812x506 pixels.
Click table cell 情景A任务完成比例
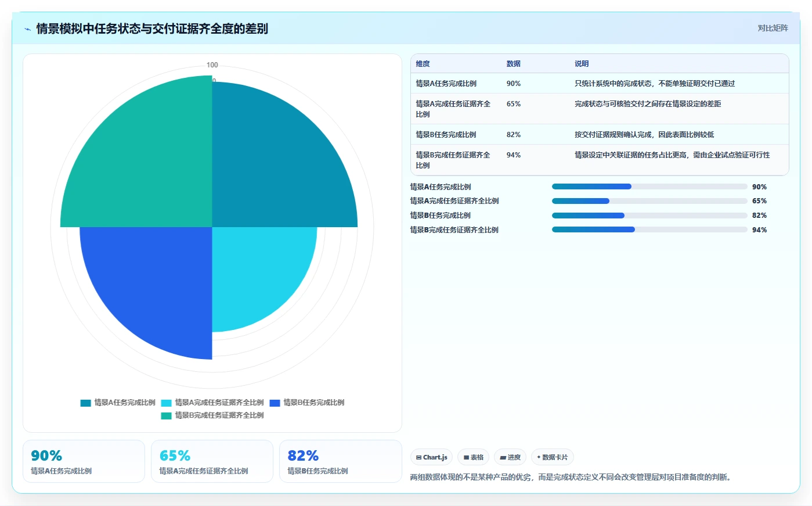[x=446, y=84]
